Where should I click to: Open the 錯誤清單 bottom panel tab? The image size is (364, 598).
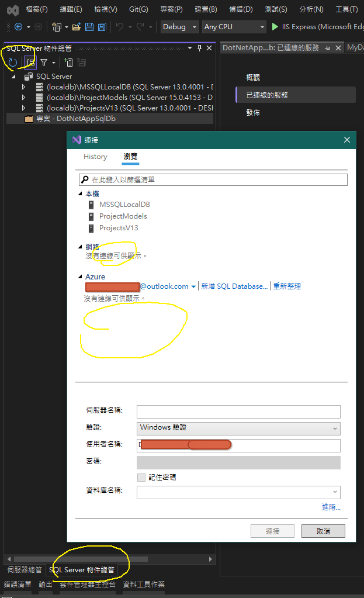tap(18, 585)
